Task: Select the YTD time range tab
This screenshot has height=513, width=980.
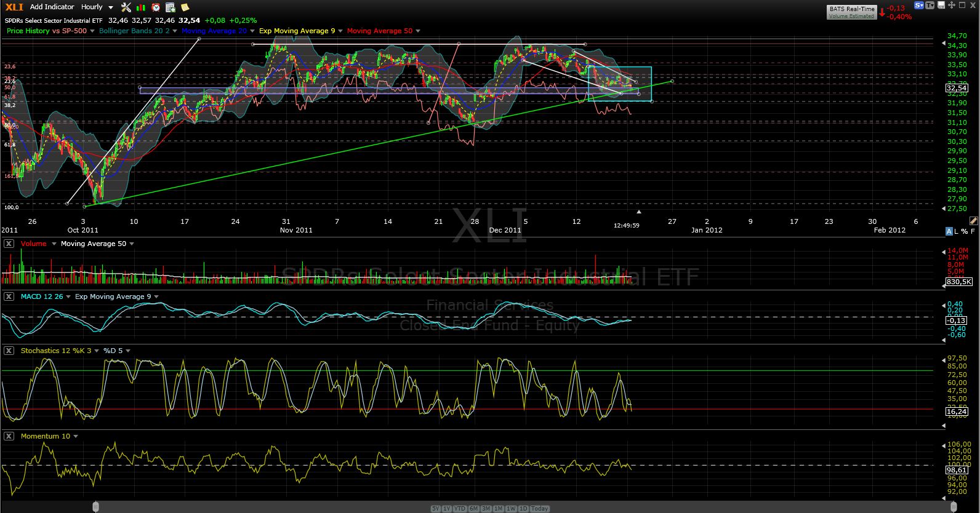Action: [x=460, y=509]
